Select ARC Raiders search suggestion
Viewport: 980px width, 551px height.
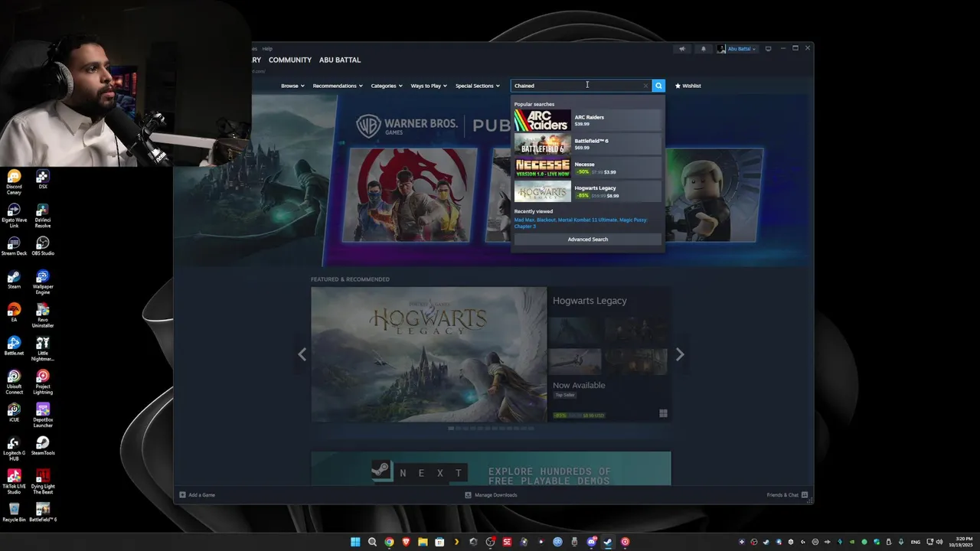[587, 120]
